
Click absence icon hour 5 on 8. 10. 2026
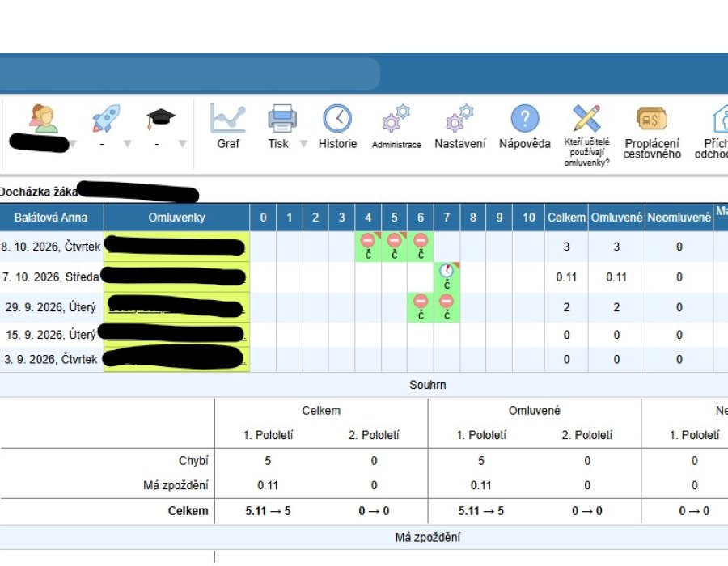point(394,241)
